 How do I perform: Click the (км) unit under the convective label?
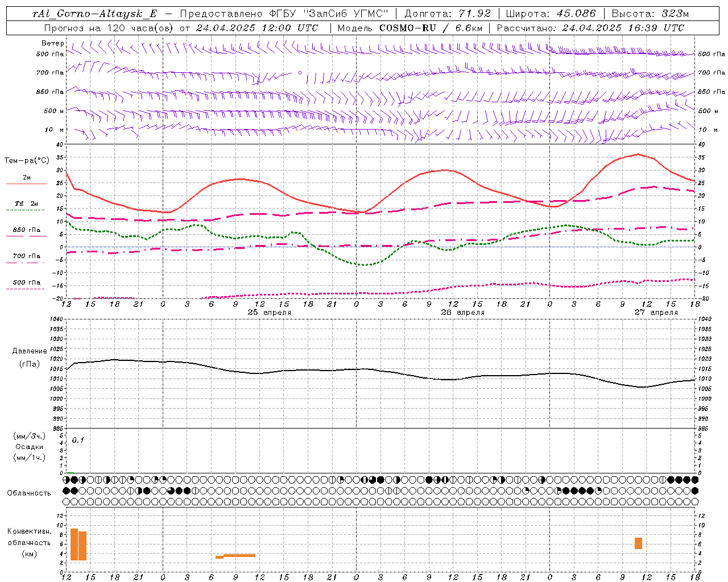30,554
